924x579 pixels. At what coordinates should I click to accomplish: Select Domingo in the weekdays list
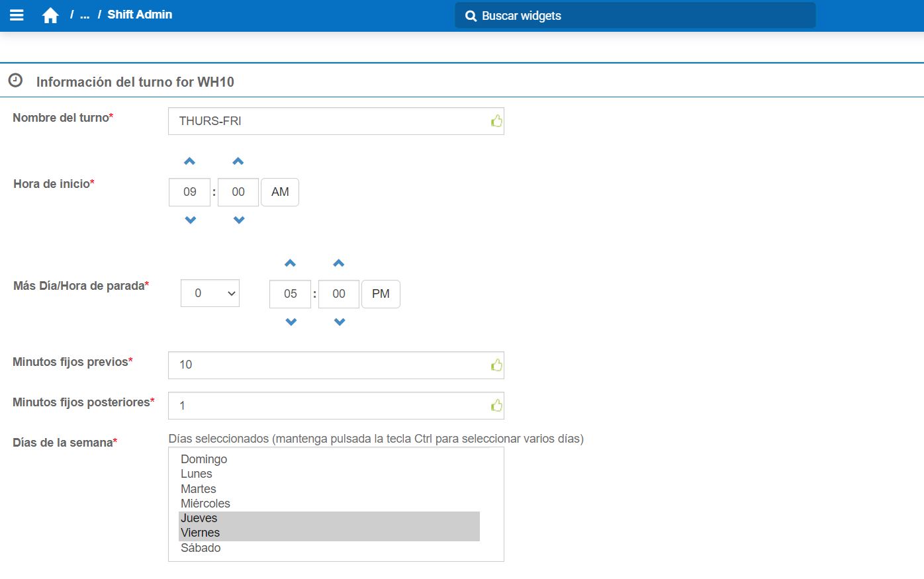pos(204,459)
